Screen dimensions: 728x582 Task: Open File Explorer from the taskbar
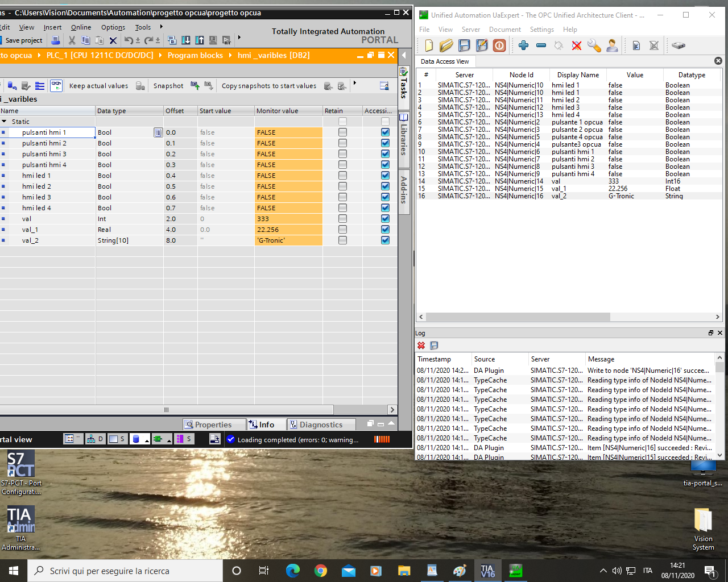click(x=404, y=571)
